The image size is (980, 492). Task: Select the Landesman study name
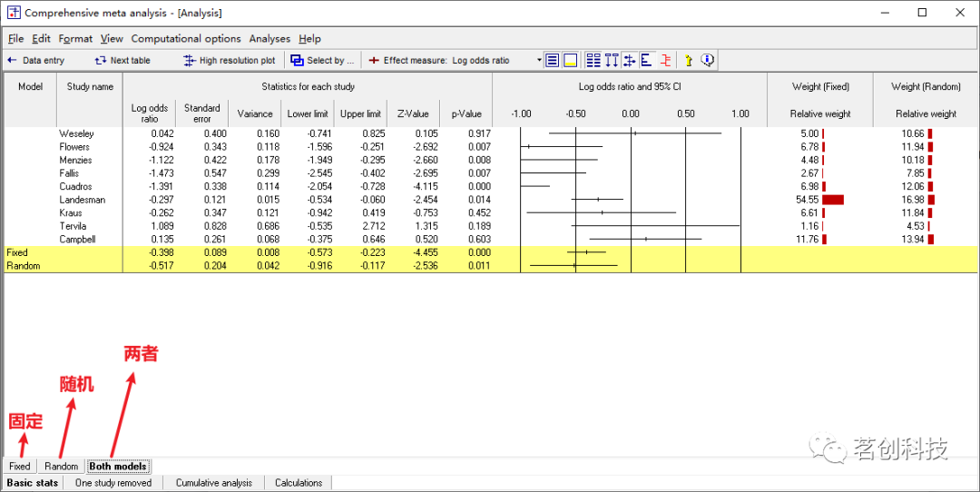click(x=83, y=200)
